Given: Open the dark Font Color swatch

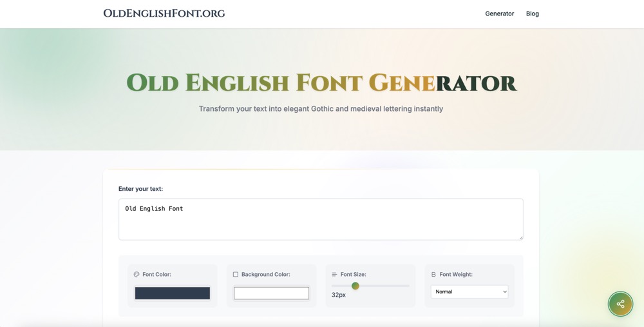Looking at the screenshot, I should [172, 293].
